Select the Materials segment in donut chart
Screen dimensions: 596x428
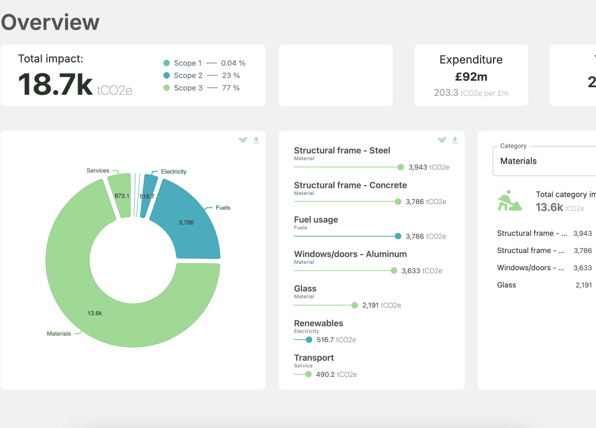95,313
